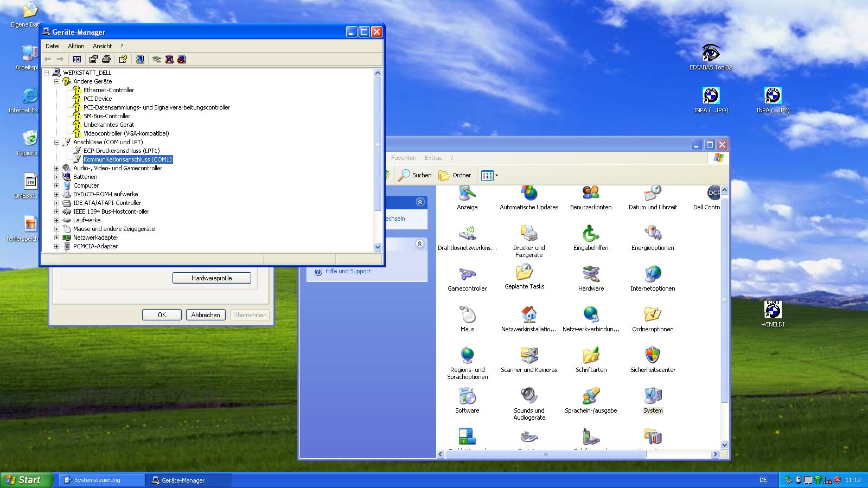The height and width of the screenshot is (488, 868).
Task: Open the EDIABAS Tool32 desktop icon
Action: (x=711, y=54)
